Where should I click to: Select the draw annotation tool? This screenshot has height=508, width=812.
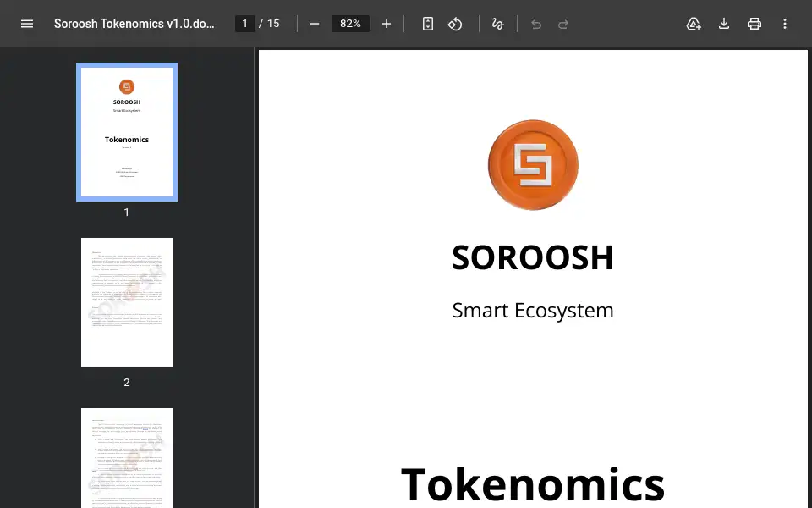click(497, 24)
